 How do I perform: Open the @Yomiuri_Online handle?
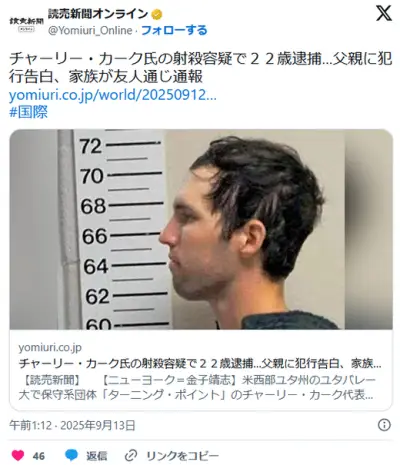click(x=90, y=30)
